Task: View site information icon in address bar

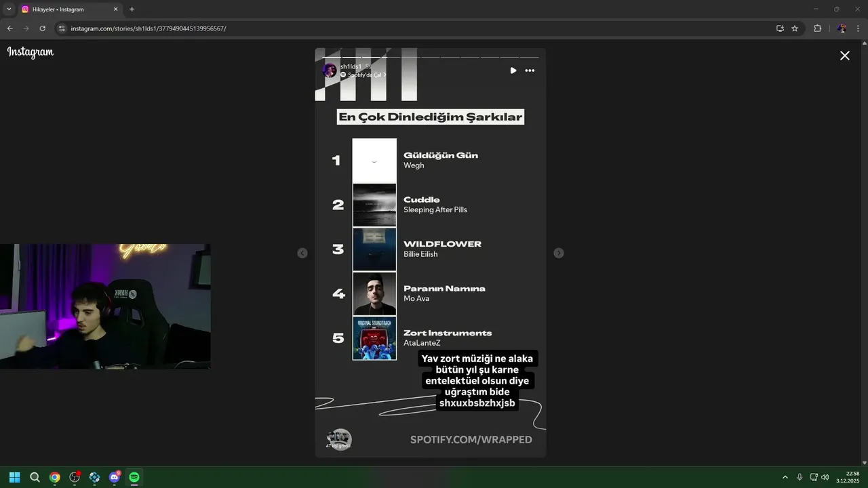Action: 62,28
